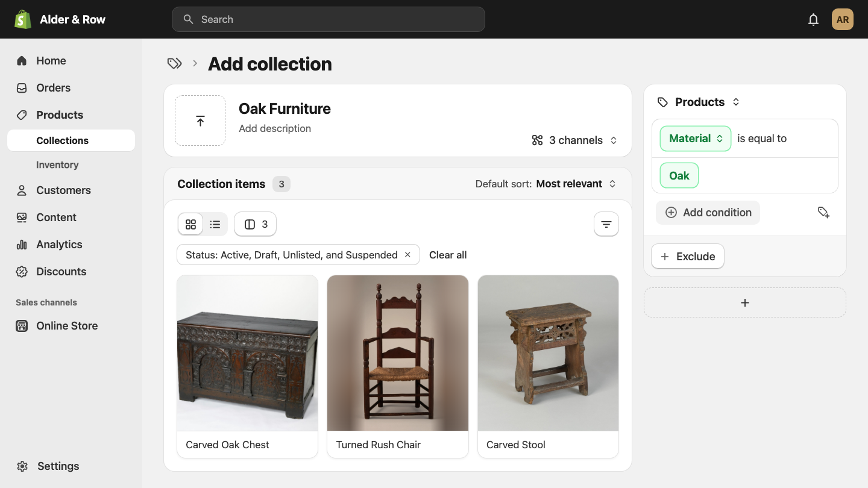Open Inventory in sidebar

click(71, 164)
